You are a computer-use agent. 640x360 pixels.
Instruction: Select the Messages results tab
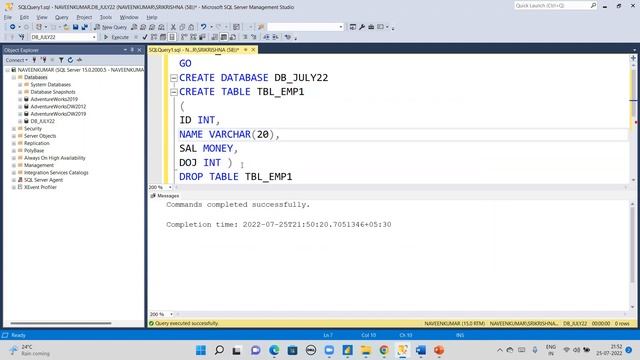click(x=165, y=196)
